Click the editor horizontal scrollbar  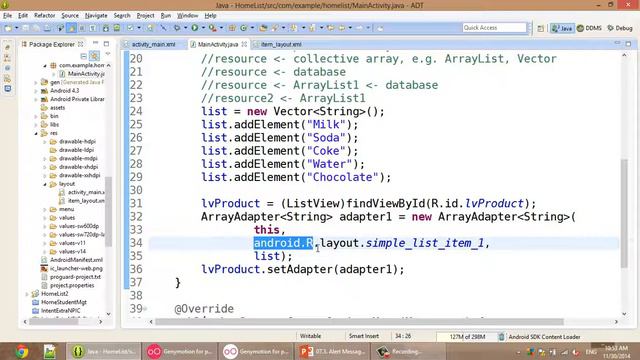359,322
